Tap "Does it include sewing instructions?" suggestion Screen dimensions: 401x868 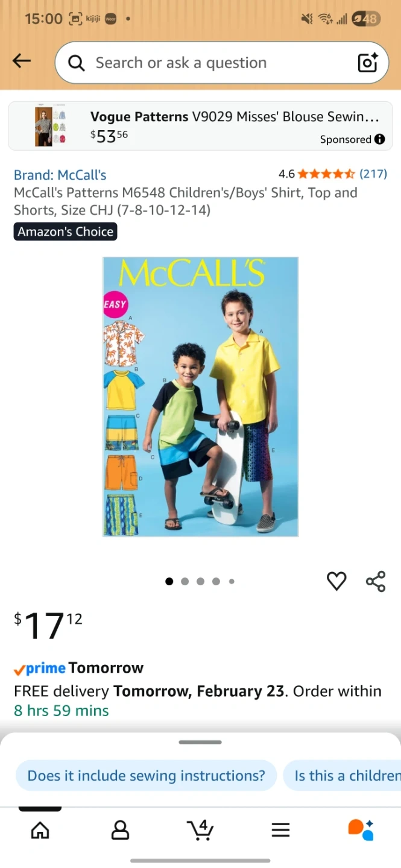point(146,776)
